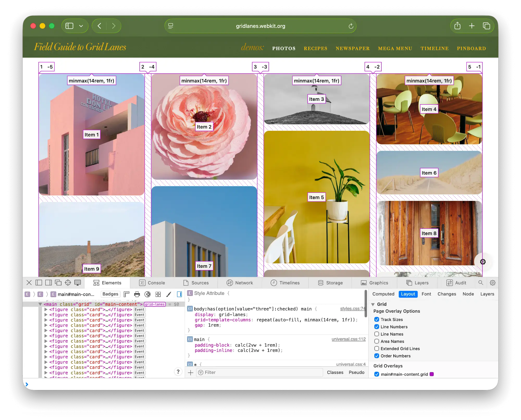Viewport: 521px width, 420px height.
Task: Toggle appearance dark/light mode icon
Action: pyautogui.click(x=147, y=294)
